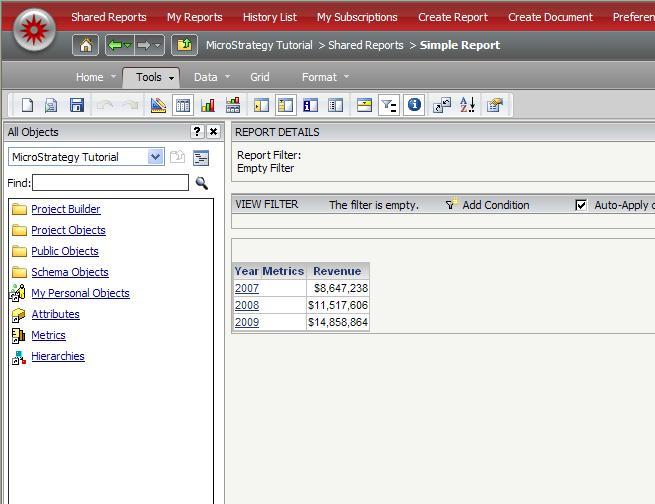Image resolution: width=655 pixels, height=504 pixels.
Task: Open the Metrics shortcut icon
Action: pyautogui.click(x=18, y=335)
